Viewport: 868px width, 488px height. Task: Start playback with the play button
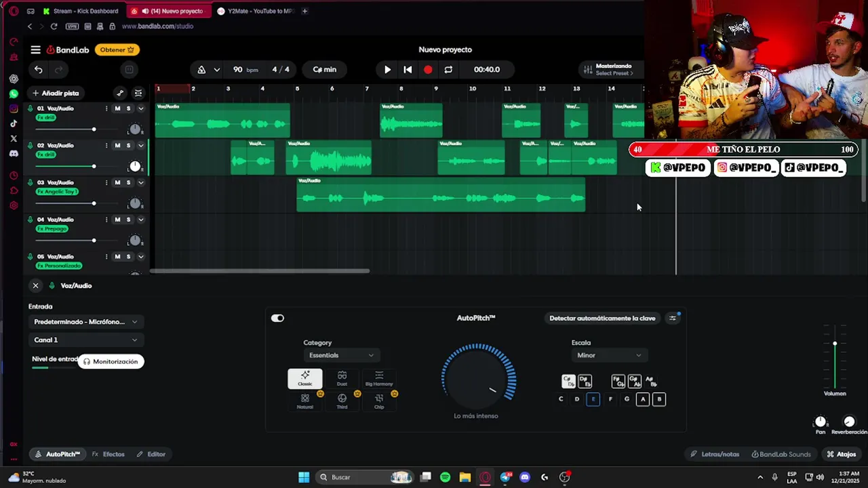tap(387, 69)
